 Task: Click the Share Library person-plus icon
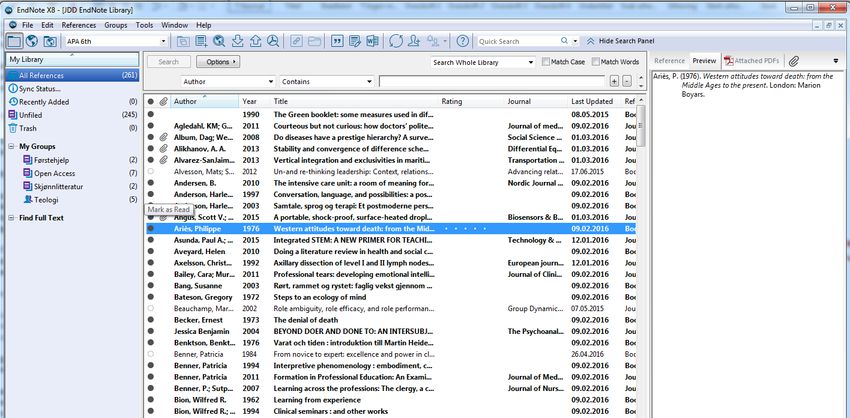click(x=415, y=41)
